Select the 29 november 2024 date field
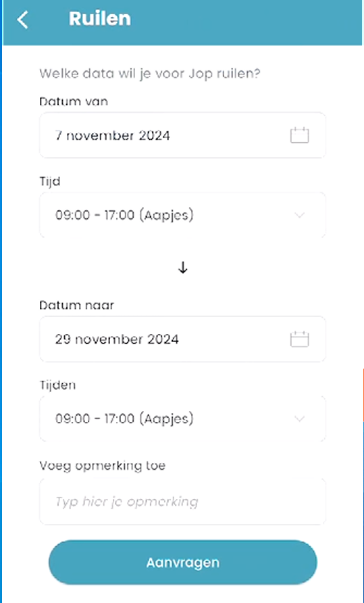364x603 pixels. tap(182, 339)
